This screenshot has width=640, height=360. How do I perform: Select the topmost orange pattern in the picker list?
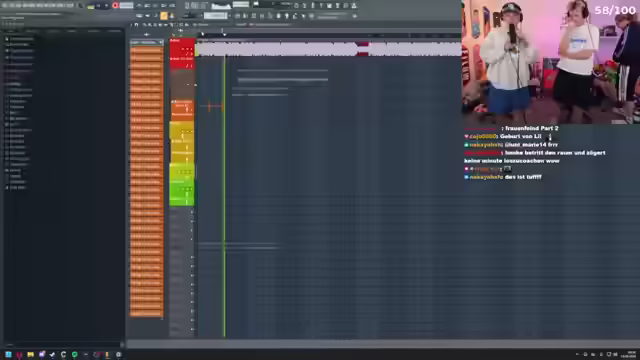pyautogui.click(x=147, y=50)
